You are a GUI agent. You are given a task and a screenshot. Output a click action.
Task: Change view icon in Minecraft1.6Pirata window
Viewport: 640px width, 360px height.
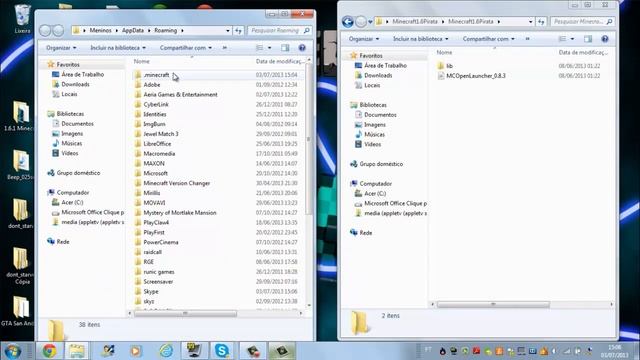(562, 39)
